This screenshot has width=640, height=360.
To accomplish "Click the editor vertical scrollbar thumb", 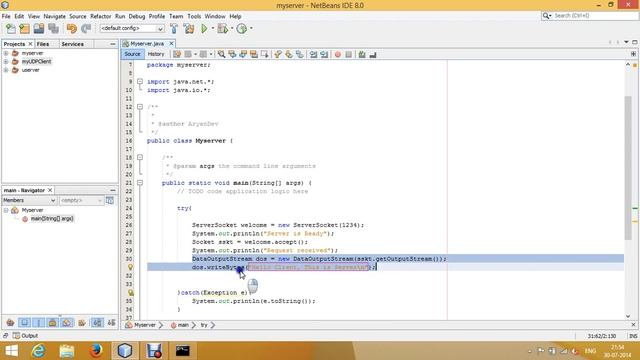I will (x=628, y=168).
